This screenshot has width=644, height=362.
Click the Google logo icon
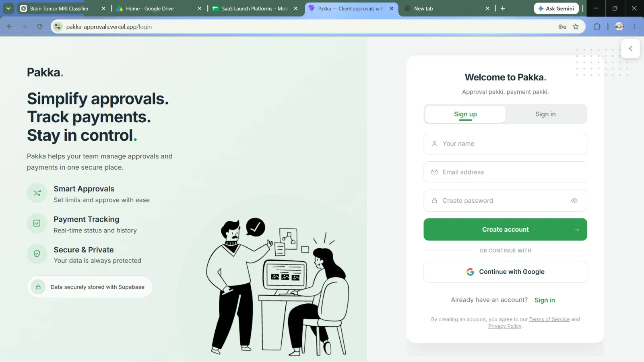point(470,272)
